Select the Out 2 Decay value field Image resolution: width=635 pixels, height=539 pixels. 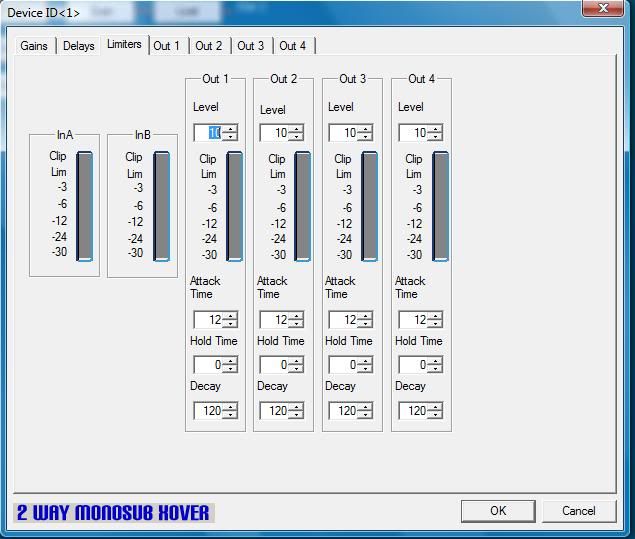(x=274, y=411)
